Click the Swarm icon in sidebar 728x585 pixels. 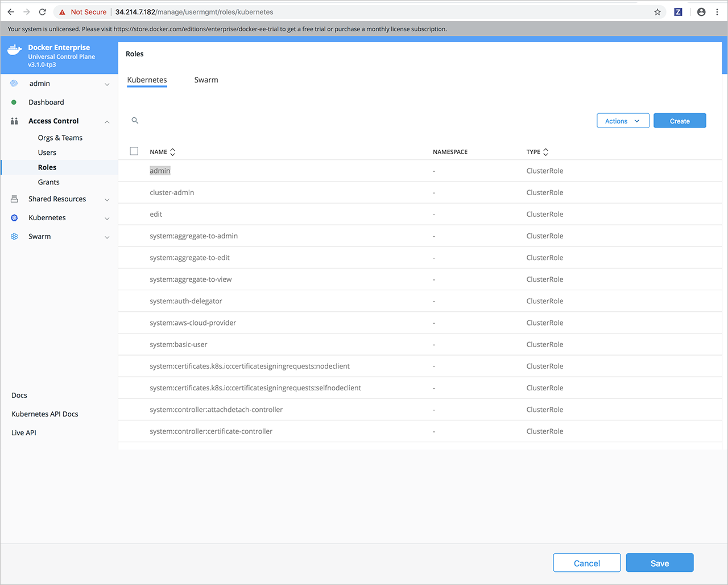(x=14, y=237)
